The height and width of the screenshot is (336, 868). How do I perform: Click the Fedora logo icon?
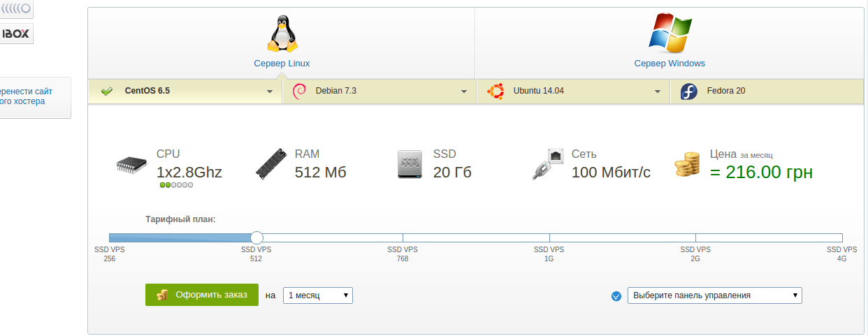pyautogui.click(x=689, y=92)
